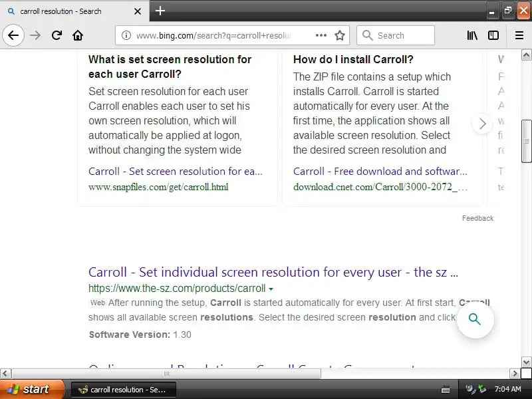
Task: Open the browser home page
Action: [78, 35]
